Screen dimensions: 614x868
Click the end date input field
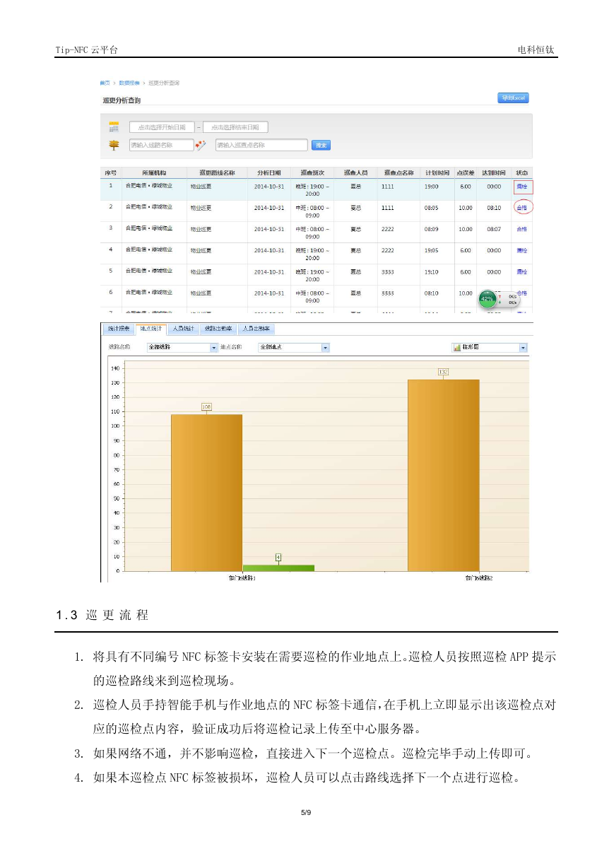[235, 127]
